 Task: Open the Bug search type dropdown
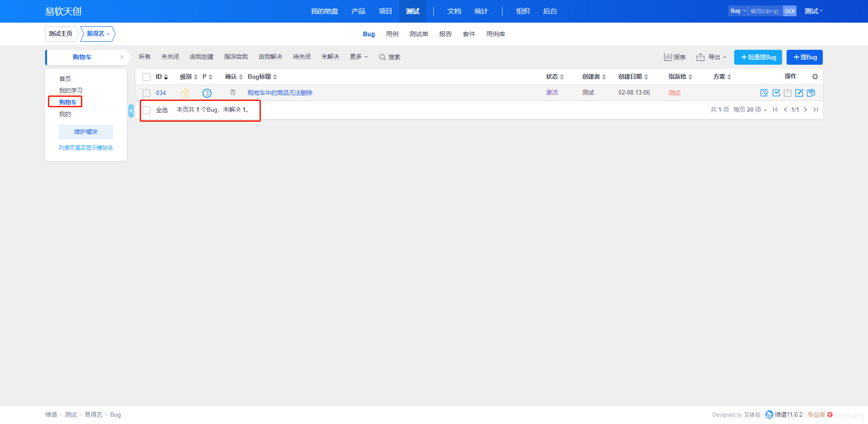738,11
